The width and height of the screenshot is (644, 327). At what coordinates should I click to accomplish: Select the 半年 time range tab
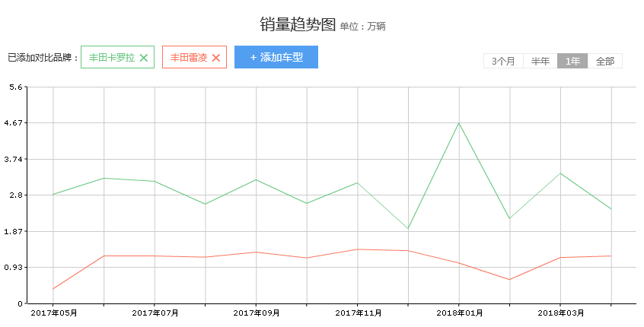click(540, 62)
